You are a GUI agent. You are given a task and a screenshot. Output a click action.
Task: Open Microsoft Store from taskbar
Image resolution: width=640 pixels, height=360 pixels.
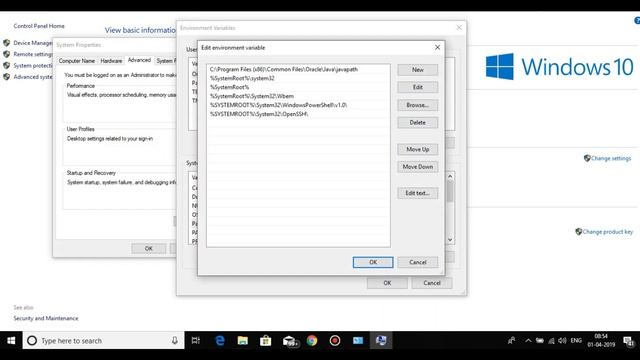coord(266,340)
